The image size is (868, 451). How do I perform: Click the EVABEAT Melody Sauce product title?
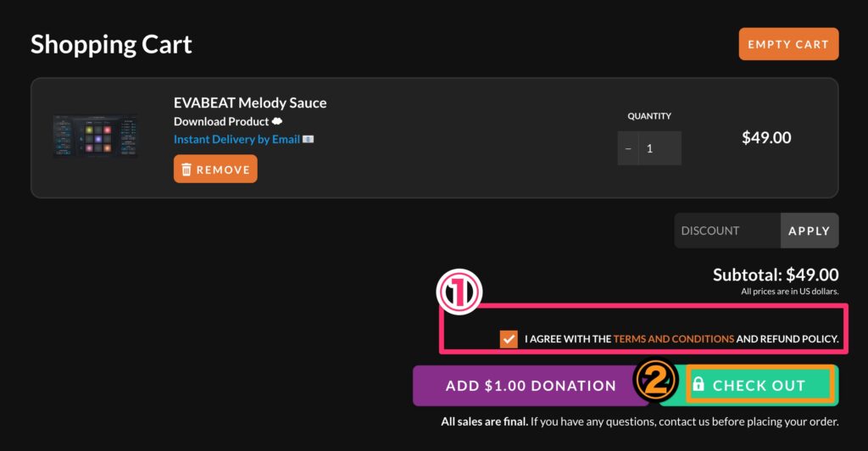pyautogui.click(x=250, y=103)
